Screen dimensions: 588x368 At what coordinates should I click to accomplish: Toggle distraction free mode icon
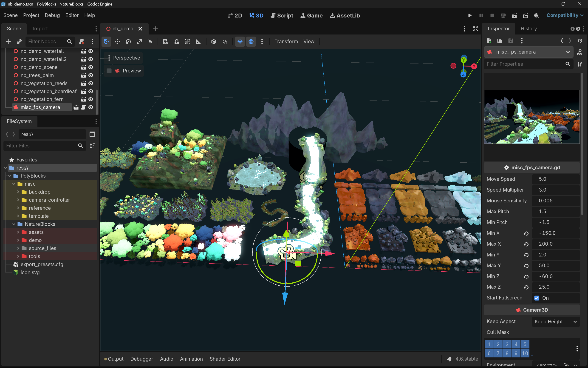[x=476, y=29]
